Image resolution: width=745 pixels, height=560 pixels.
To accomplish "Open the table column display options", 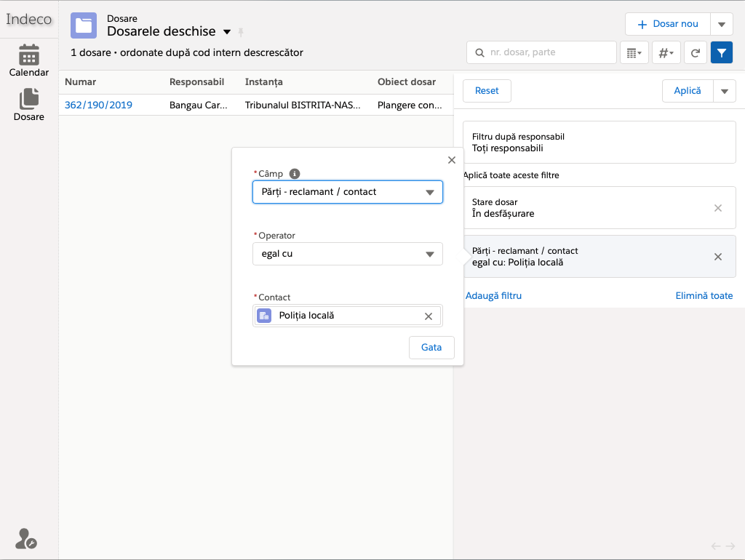I will pos(634,52).
